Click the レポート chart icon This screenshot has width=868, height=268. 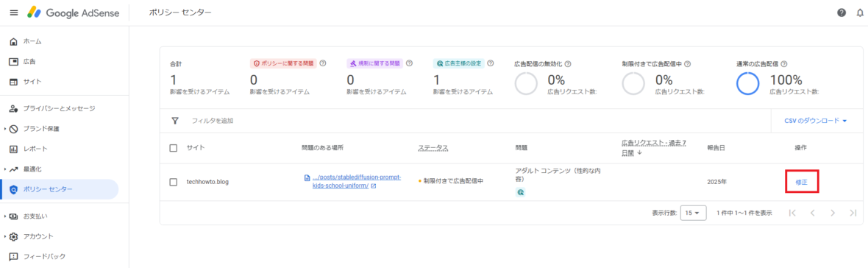tap(14, 149)
